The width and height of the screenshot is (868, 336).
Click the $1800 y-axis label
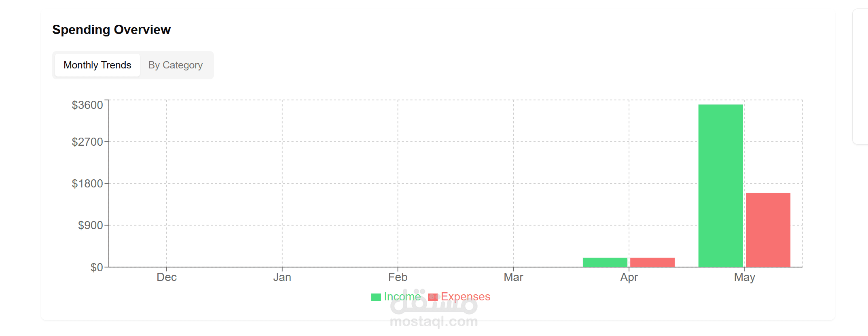87,184
